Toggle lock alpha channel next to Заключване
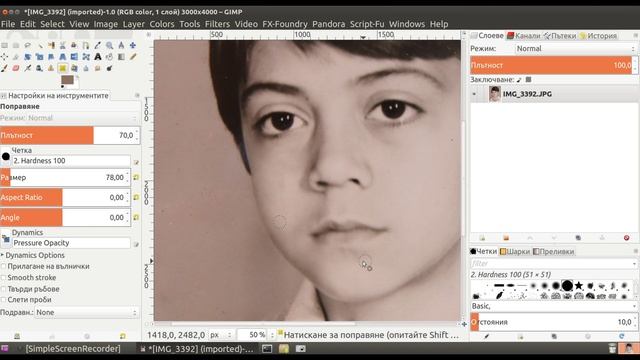Viewport: 640px width, 360px height. [529, 80]
